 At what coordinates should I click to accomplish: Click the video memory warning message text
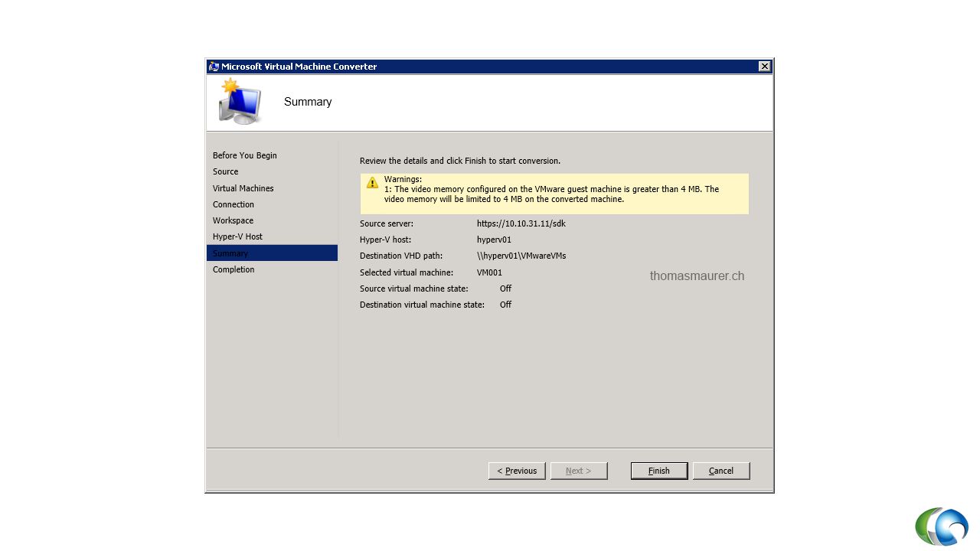click(x=551, y=194)
